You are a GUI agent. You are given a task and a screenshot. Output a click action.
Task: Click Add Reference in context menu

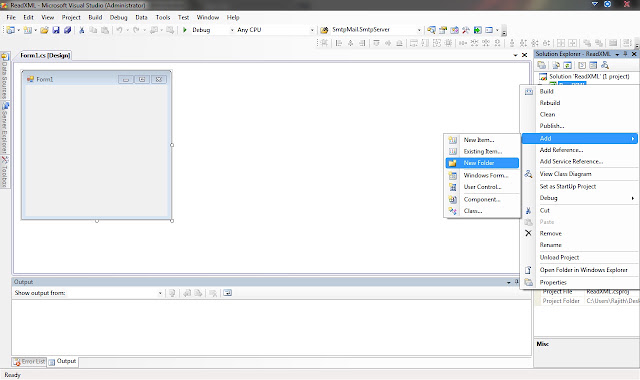(580, 150)
